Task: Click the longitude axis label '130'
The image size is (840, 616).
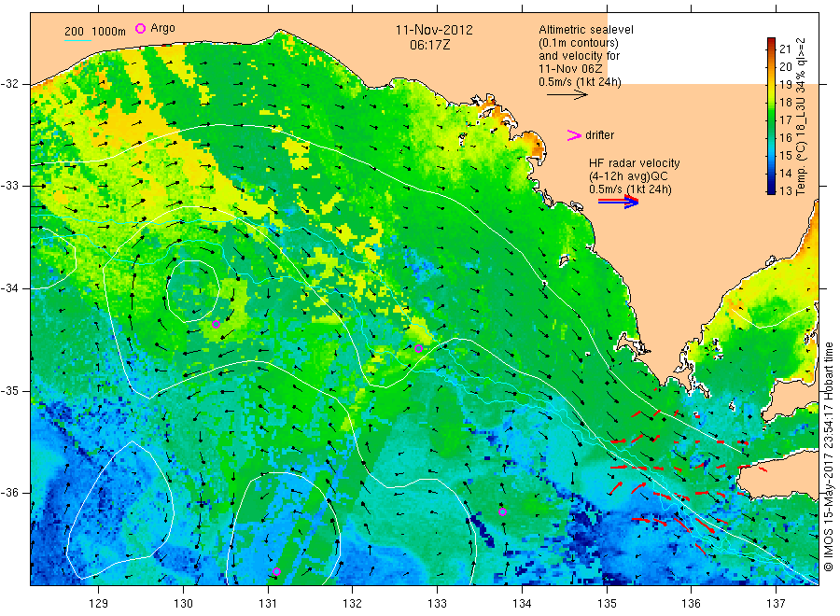Action: [x=183, y=603]
